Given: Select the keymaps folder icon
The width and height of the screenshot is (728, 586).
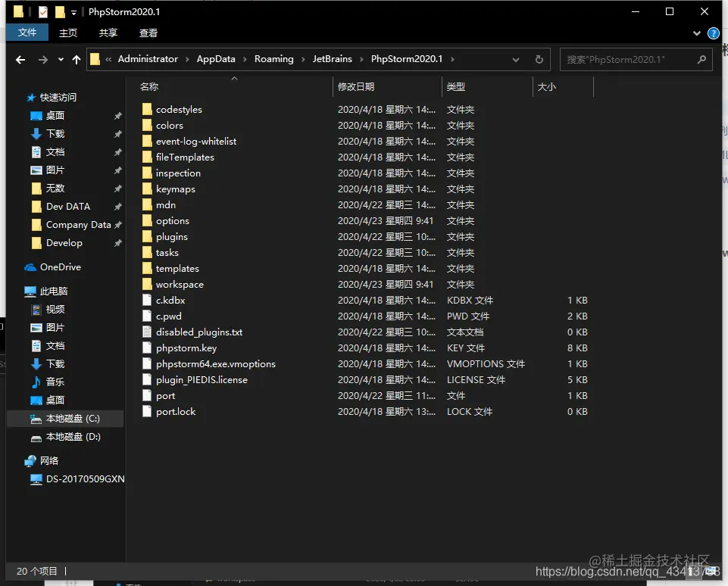Looking at the screenshot, I should (x=147, y=189).
